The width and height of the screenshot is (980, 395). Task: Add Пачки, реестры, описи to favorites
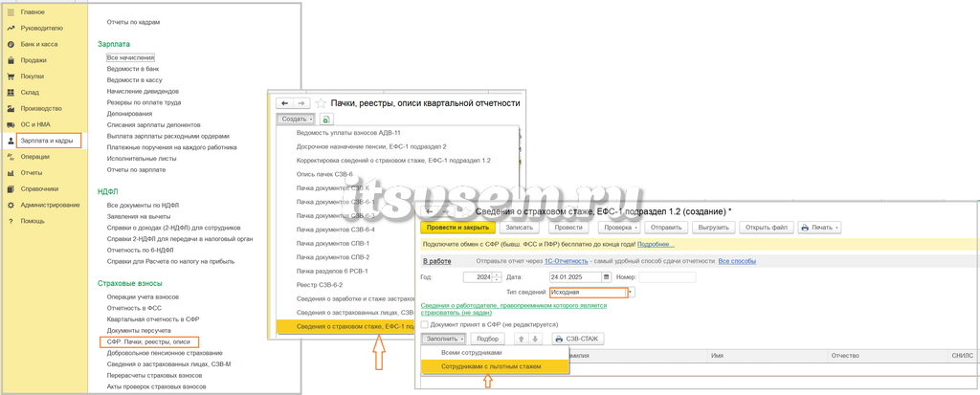pyautogui.click(x=321, y=103)
